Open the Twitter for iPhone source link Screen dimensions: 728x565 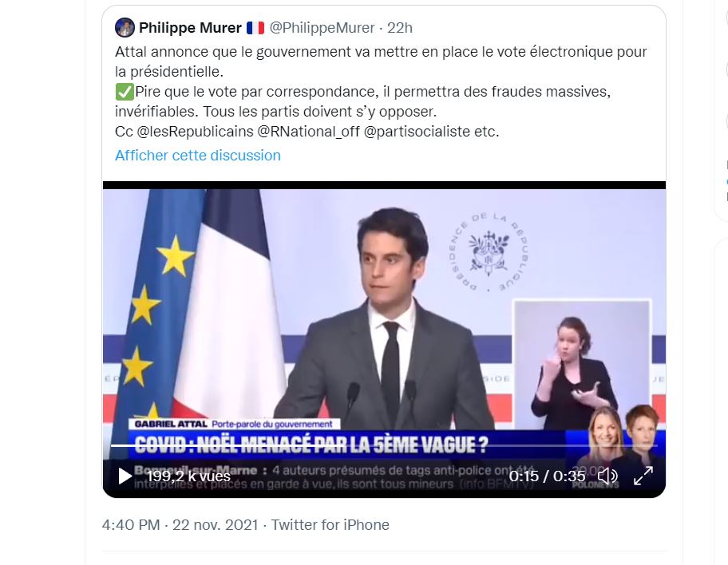tap(330, 525)
